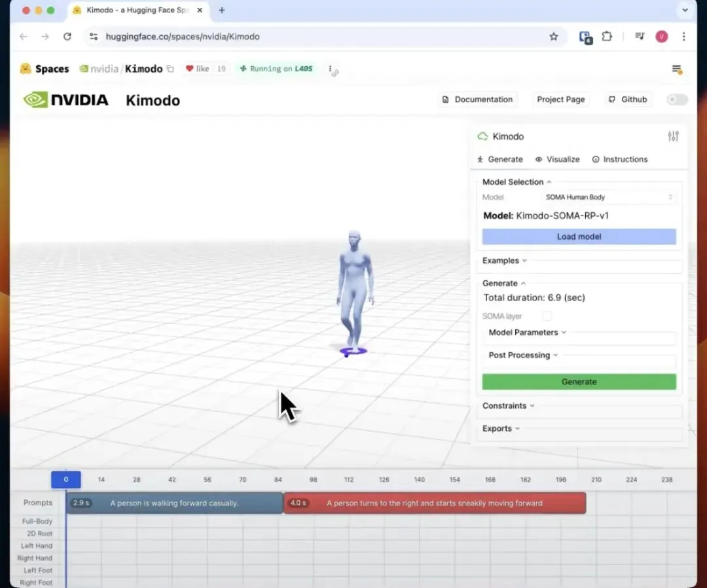707x588 pixels.
Task: Click the Running on L40S status badge
Action: (276, 69)
